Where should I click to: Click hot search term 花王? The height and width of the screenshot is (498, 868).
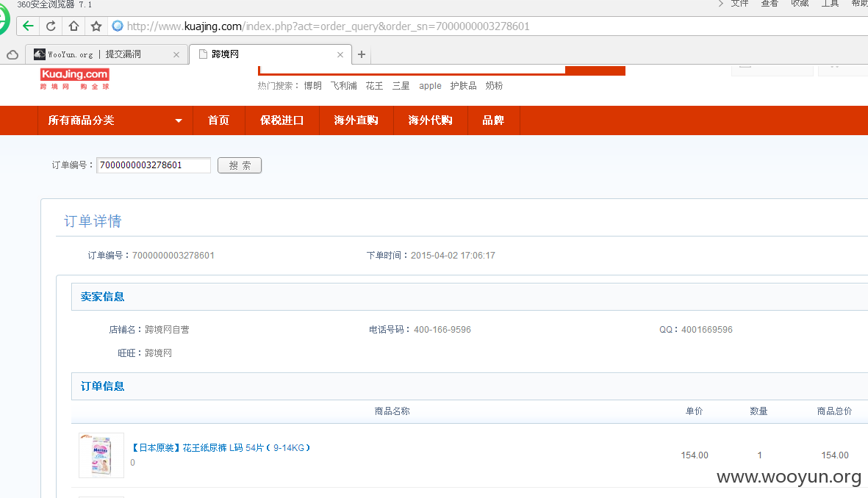(x=374, y=86)
